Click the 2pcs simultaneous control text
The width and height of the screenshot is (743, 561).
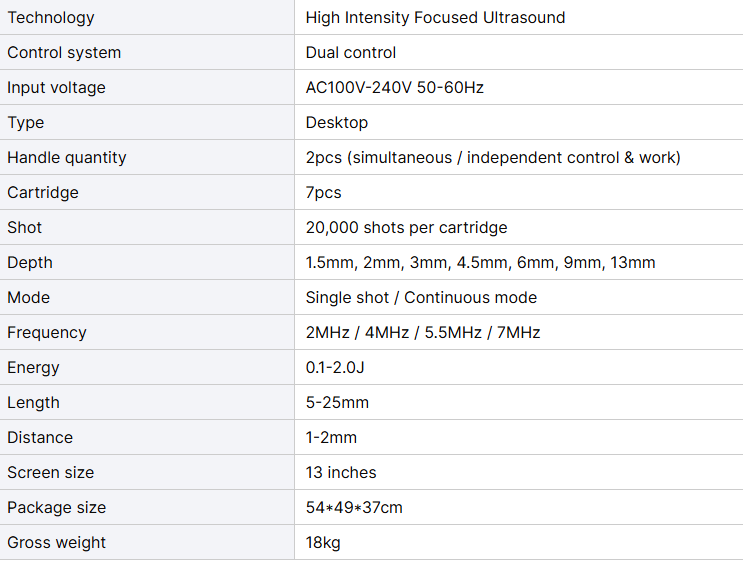[x=493, y=157]
